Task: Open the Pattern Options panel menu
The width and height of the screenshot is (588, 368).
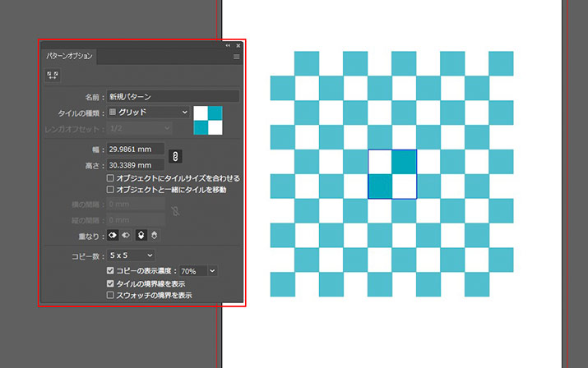Action: point(236,57)
